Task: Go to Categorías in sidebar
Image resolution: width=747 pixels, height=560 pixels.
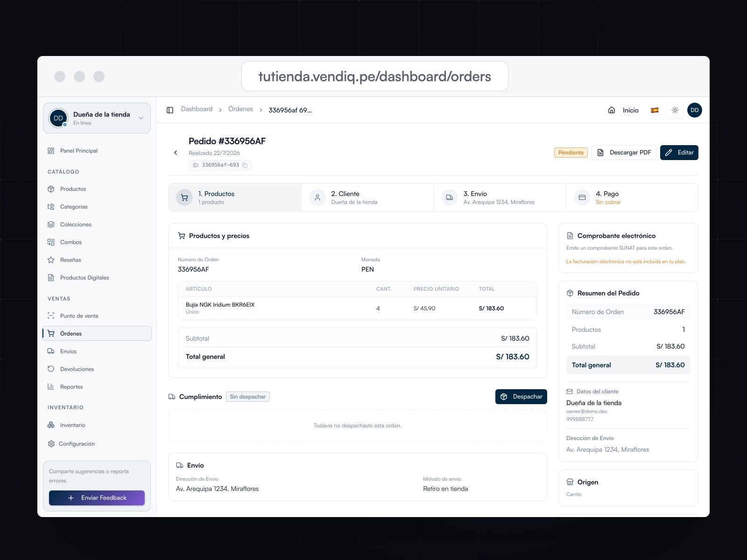Action: click(x=97, y=207)
